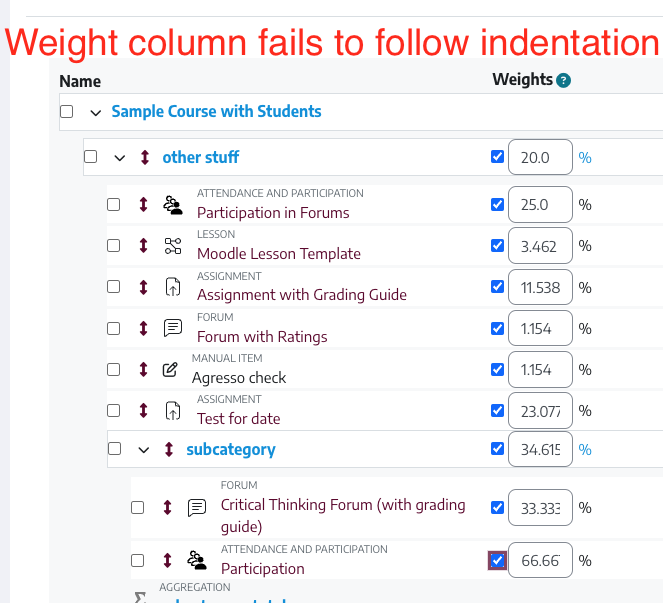Viewport: 663px width, 603px height.
Task: Open the Moodle Lesson Template link
Action: 279,254
